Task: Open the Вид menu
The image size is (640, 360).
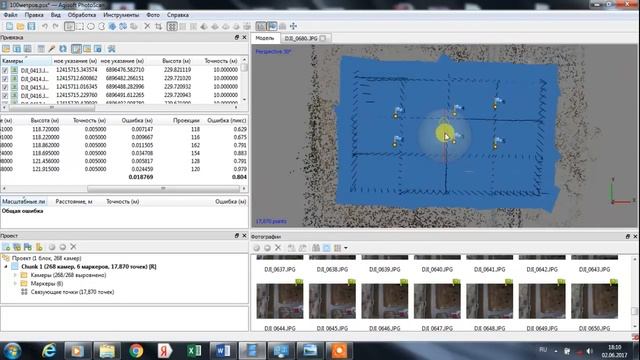Action: 56,15
